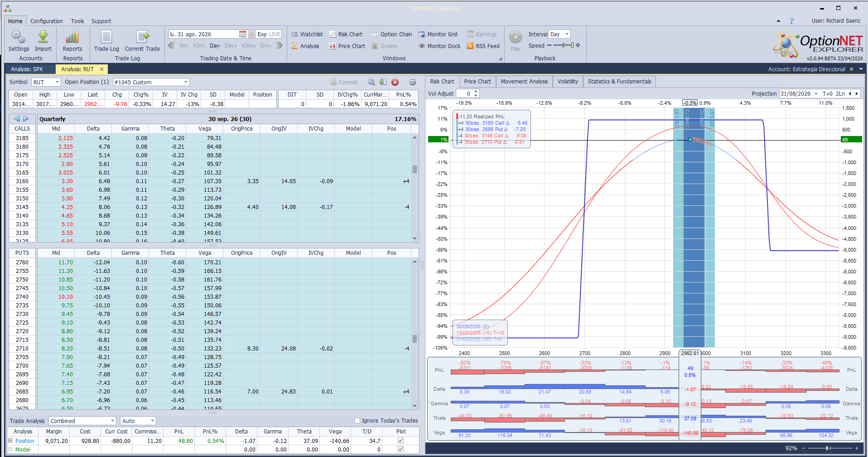Screen dimensions: 868x457
Task: Expand the Position row
Action: coord(10,441)
